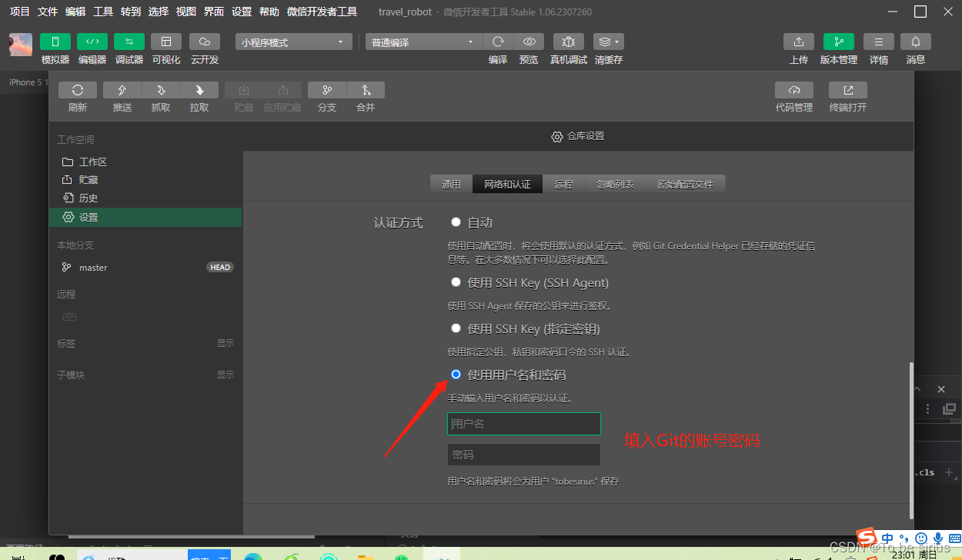Open 云开发 cloud development
962x560 pixels.
click(x=204, y=42)
